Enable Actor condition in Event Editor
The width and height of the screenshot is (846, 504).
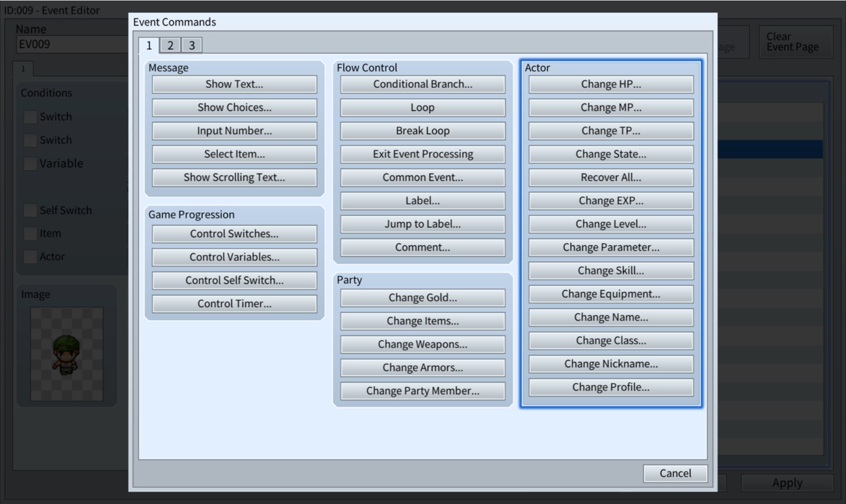click(30, 257)
